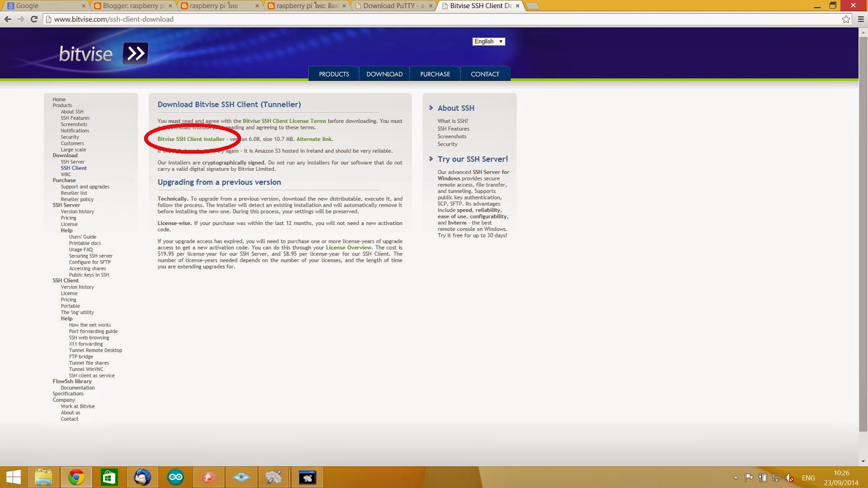Open Notifications in the left sidebar
Viewport: 868px width, 488px height.
point(75,131)
